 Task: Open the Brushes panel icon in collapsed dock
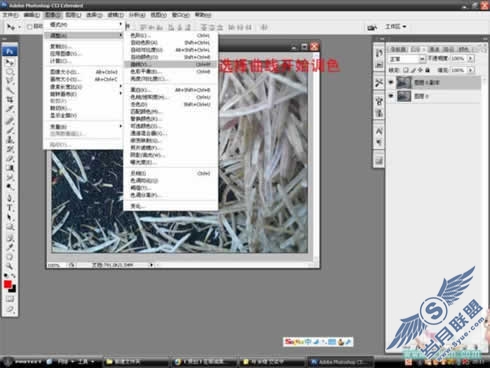(379, 101)
